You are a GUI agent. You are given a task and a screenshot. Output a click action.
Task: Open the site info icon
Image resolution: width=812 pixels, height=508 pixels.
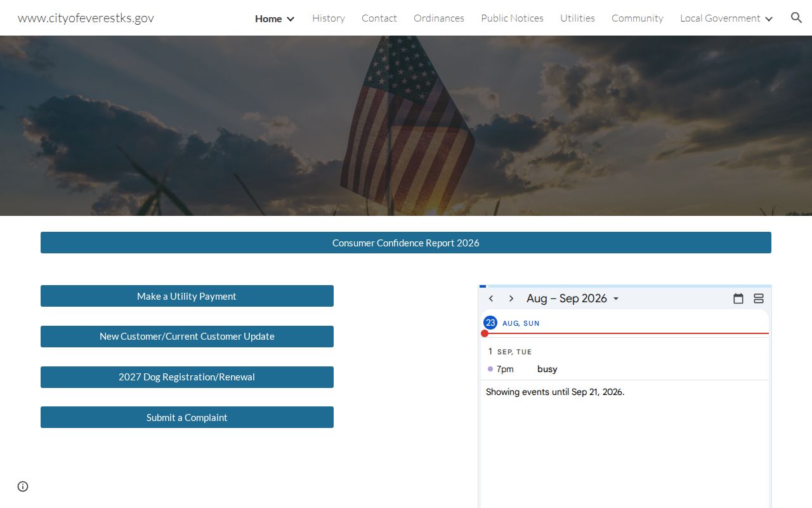(23, 486)
